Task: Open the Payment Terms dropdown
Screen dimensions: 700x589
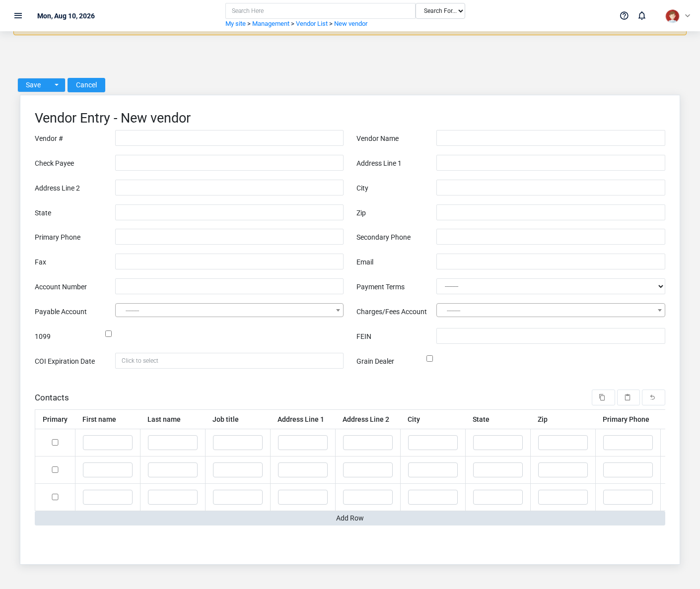Action: tap(551, 286)
